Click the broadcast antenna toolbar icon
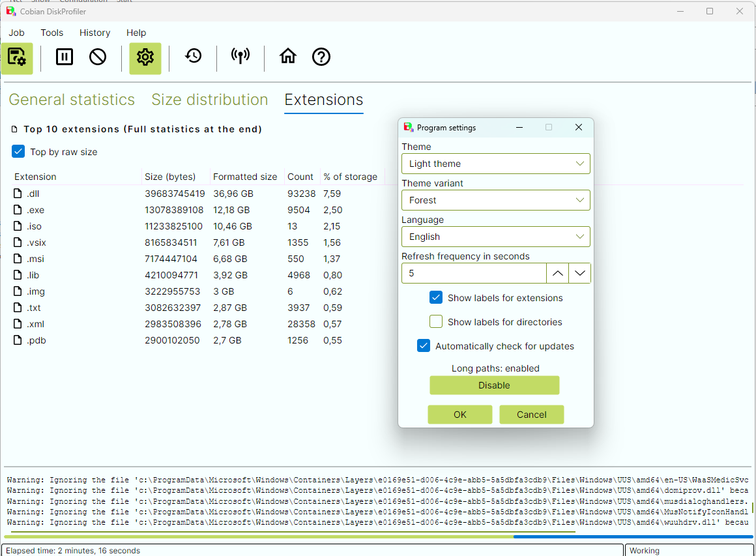This screenshot has width=756, height=556. tap(240, 57)
